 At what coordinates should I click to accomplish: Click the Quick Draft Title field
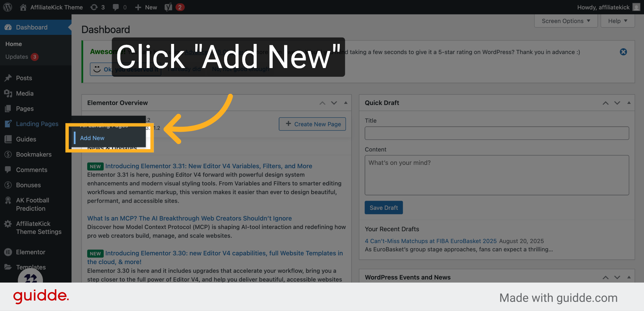click(497, 133)
